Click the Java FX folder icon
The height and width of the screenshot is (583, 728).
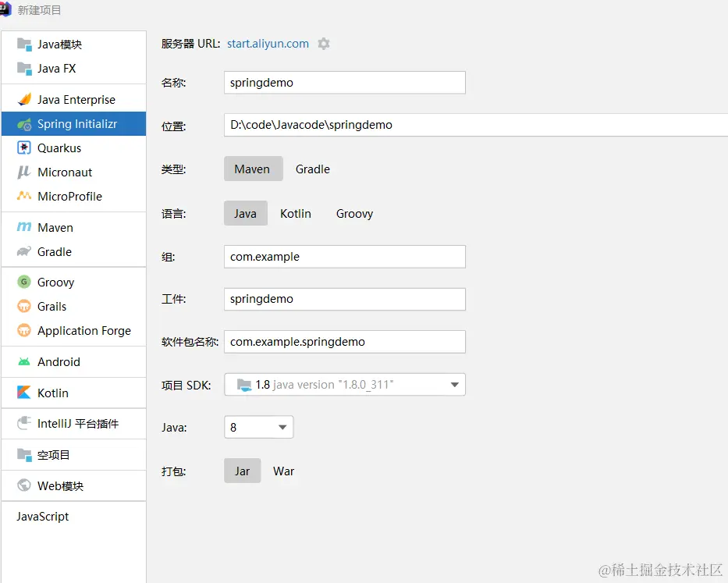pyautogui.click(x=24, y=68)
